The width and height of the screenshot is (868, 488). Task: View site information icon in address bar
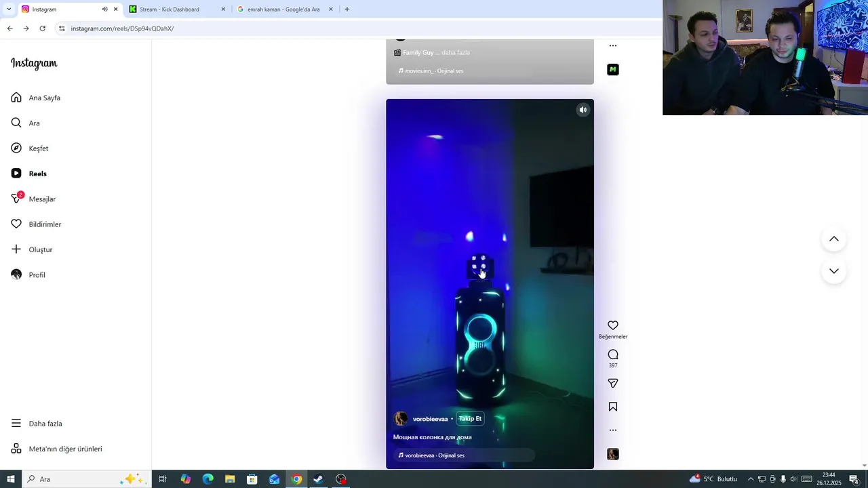[62, 28]
